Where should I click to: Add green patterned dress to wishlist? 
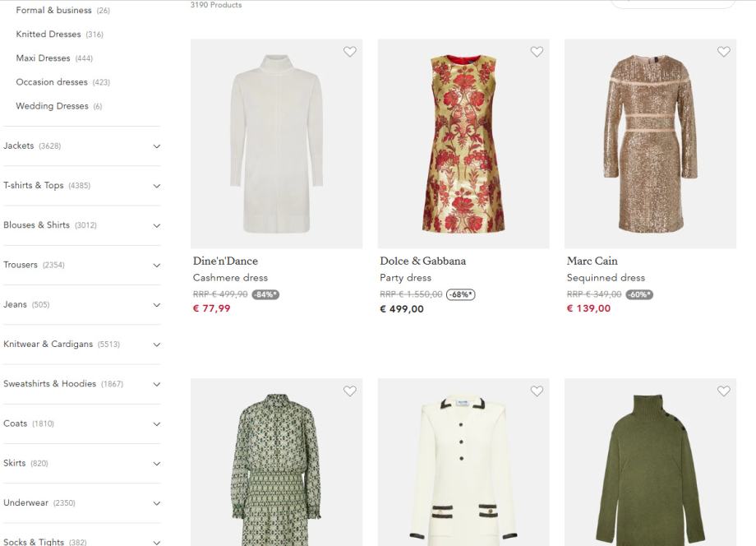pyautogui.click(x=350, y=391)
